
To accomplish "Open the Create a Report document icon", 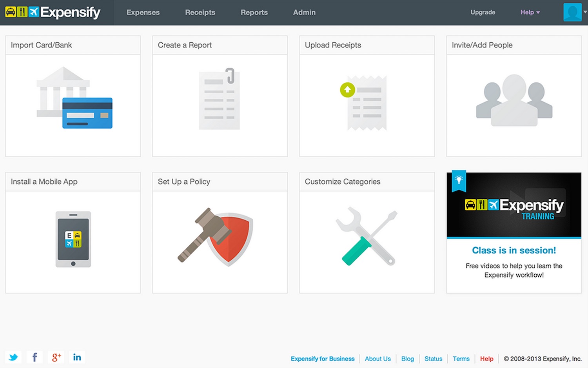I will tap(220, 99).
